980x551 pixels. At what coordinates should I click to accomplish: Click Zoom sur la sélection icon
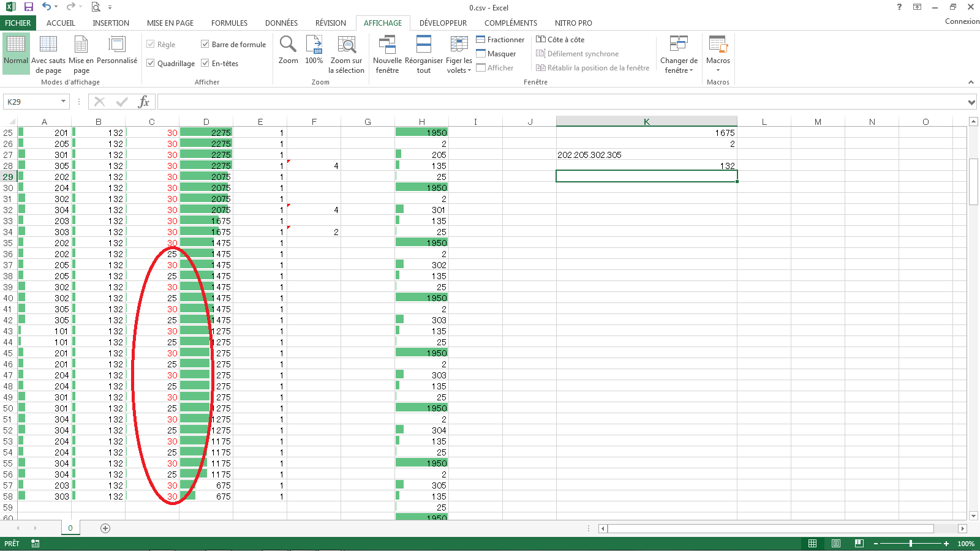(x=346, y=45)
